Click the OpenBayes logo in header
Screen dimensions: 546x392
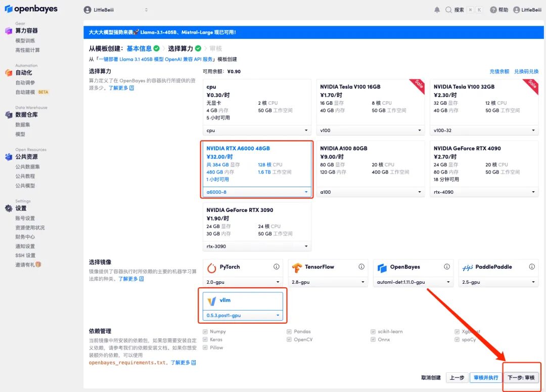point(31,9)
